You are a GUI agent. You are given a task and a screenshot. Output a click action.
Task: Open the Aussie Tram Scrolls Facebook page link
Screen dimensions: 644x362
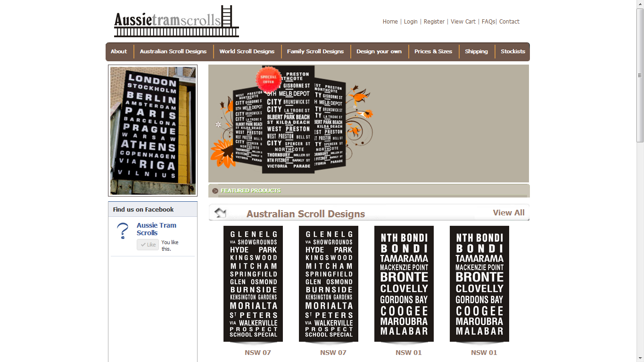(157, 229)
